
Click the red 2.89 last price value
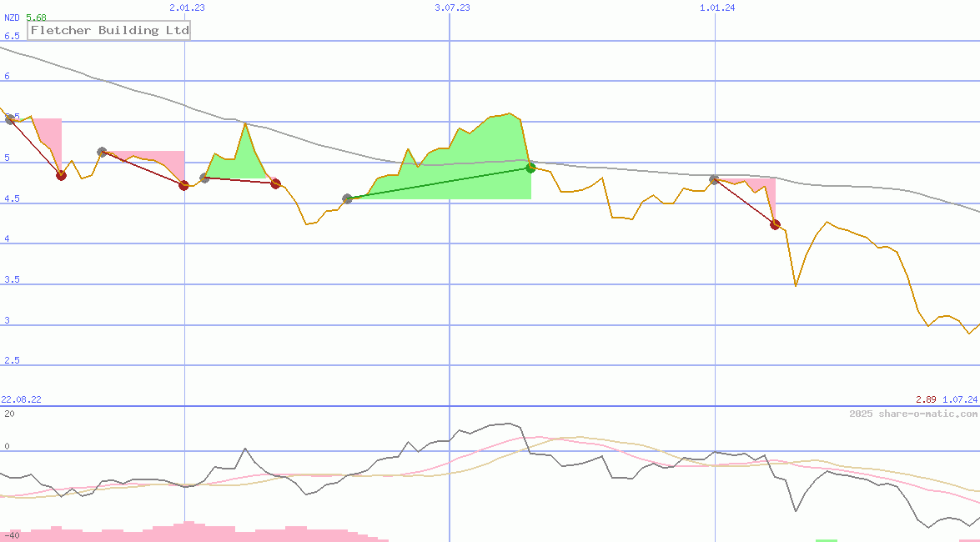927,399
